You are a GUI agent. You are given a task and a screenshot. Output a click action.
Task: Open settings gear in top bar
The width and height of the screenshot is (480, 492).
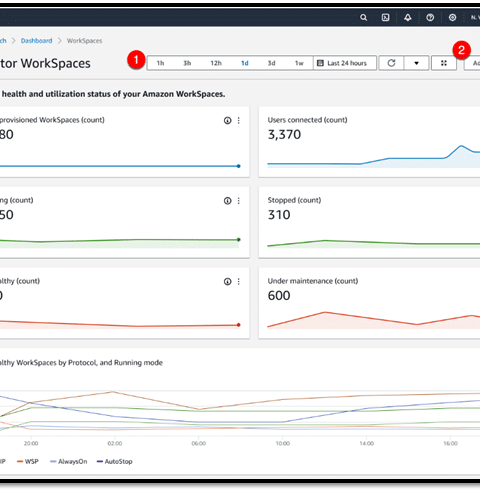click(x=452, y=17)
